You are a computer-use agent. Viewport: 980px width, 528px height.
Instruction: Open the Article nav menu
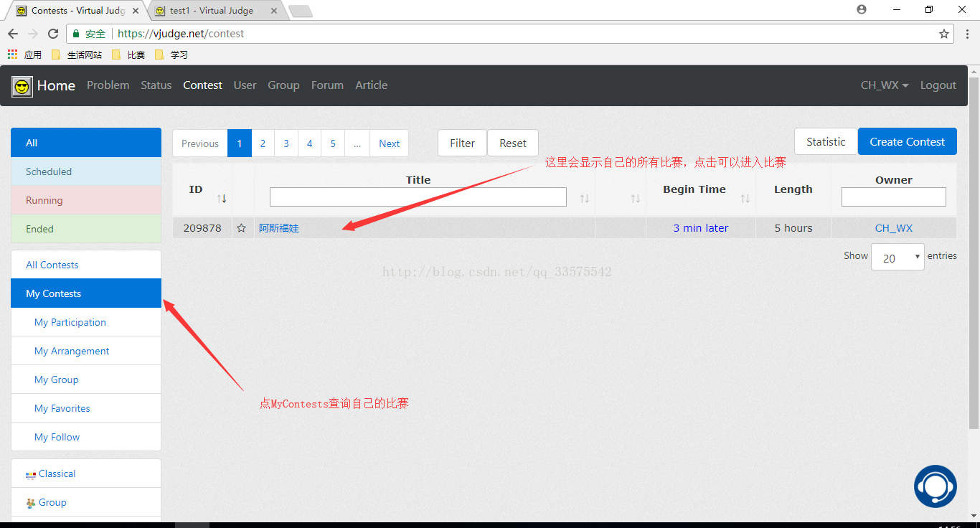pos(372,85)
